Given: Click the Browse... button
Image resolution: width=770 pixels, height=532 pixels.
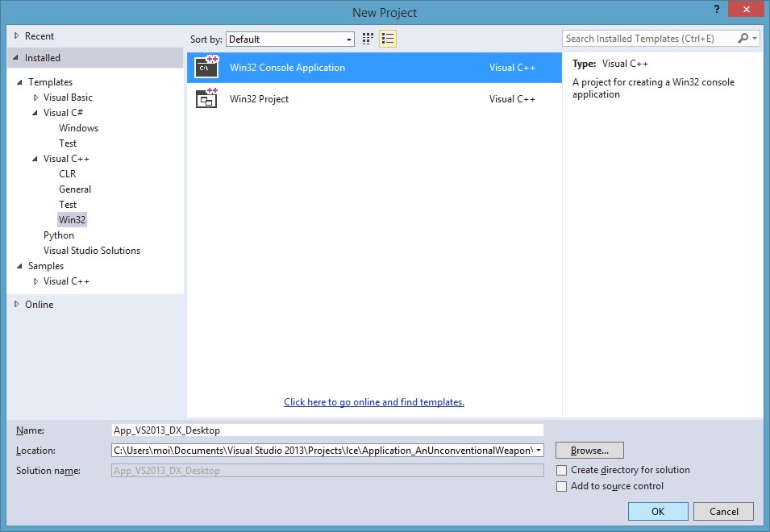Looking at the screenshot, I should click(589, 450).
